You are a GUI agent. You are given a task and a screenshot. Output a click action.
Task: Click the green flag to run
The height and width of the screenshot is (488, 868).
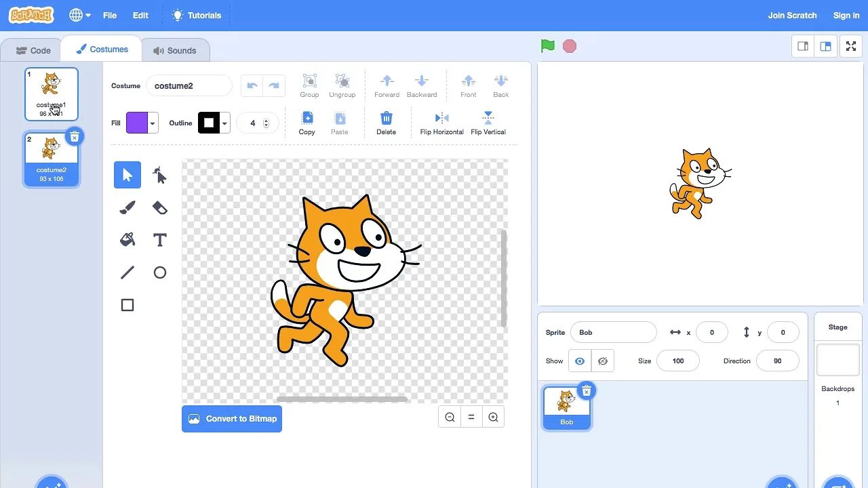(548, 46)
